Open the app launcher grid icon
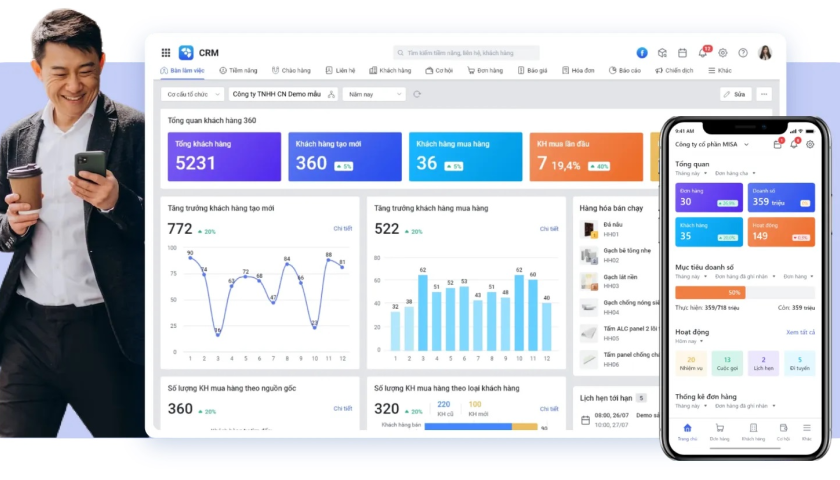Image resolution: width=840 pixels, height=480 pixels. 166,53
